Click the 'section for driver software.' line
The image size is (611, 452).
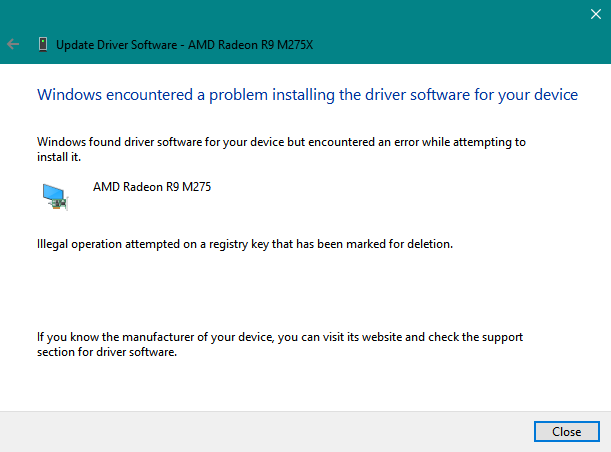tap(107, 352)
